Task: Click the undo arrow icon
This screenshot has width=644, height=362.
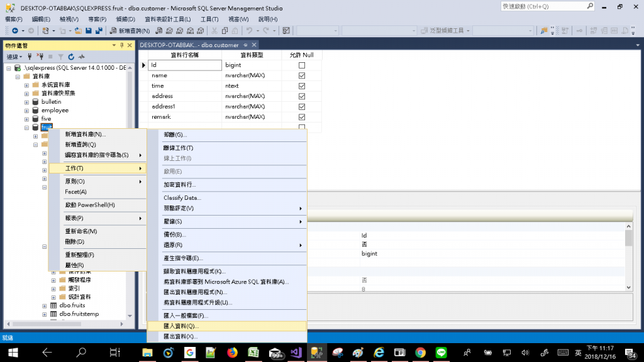Action: point(249,31)
